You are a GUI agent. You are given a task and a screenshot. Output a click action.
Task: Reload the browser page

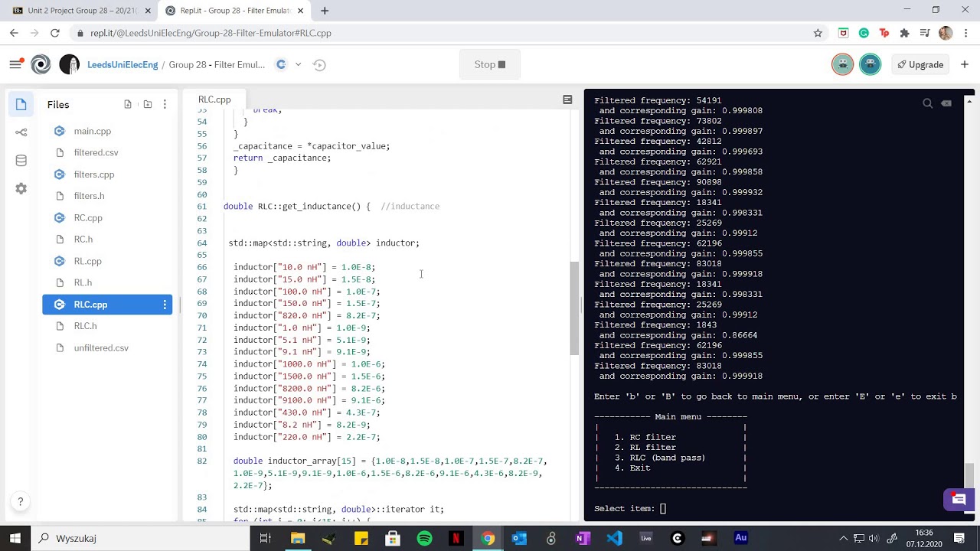click(55, 33)
